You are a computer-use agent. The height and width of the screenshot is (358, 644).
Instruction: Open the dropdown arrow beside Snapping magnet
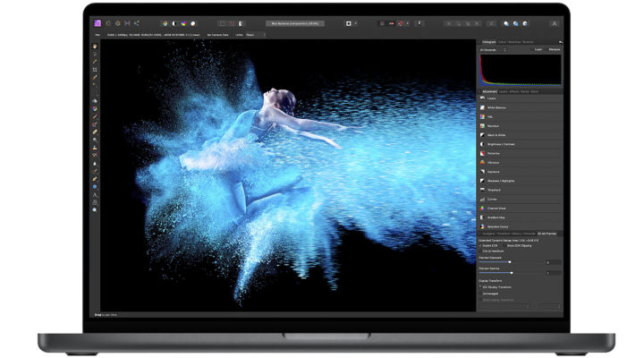pyautogui.click(x=408, y=24)
